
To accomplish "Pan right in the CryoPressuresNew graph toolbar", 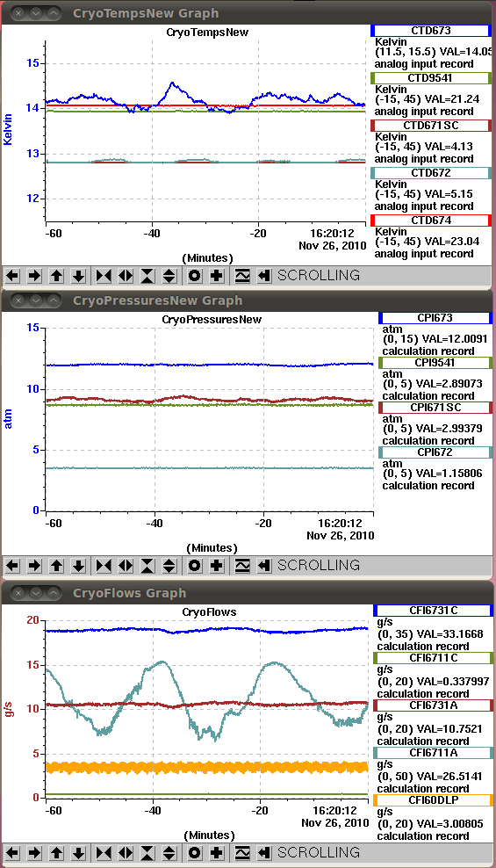I will click(x=34, y=565).
